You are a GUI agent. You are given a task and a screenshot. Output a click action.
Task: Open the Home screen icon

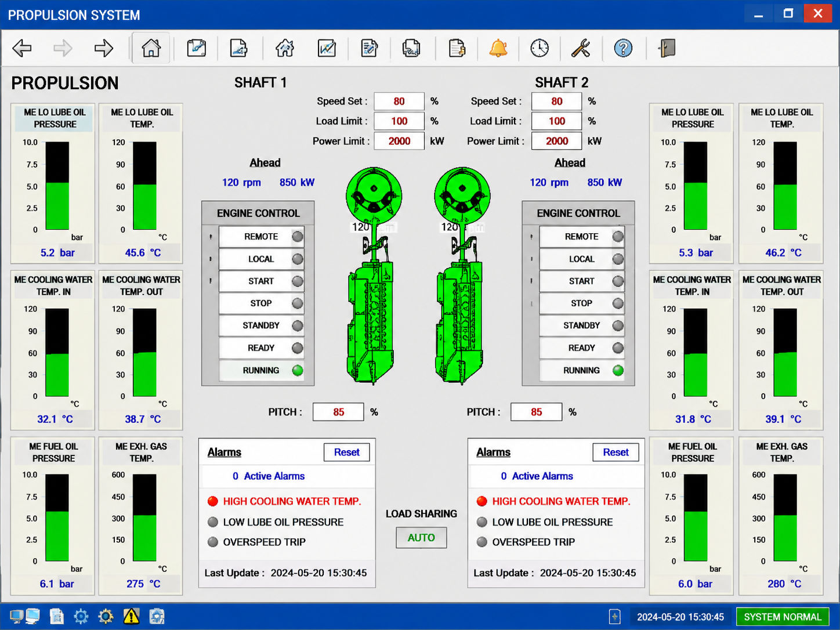click(x=151, y=48)
